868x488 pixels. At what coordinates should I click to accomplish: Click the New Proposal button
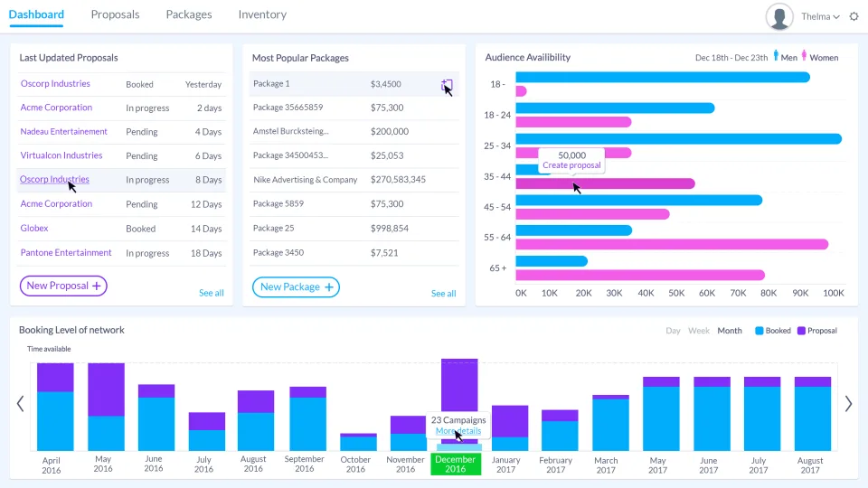pos(63,286)
